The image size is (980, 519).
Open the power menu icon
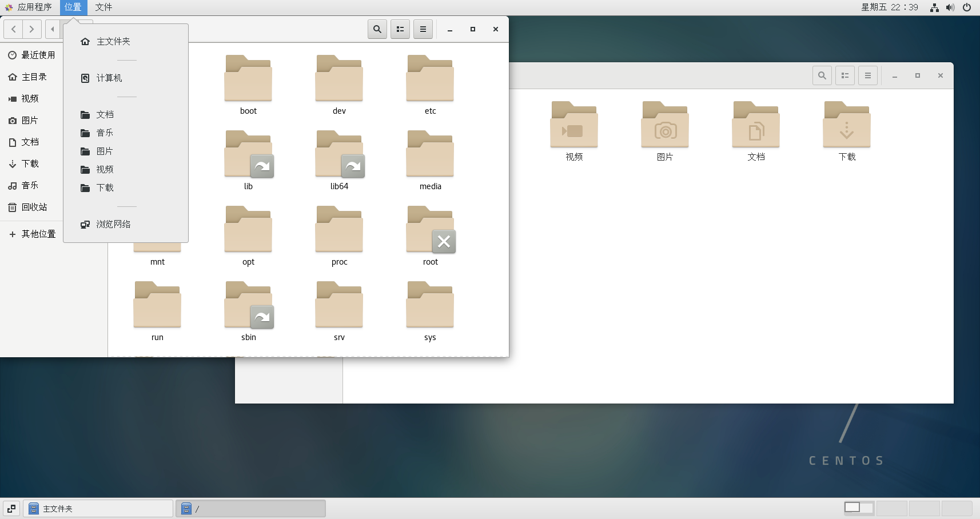pyautogui.click(x=967, y=7)
